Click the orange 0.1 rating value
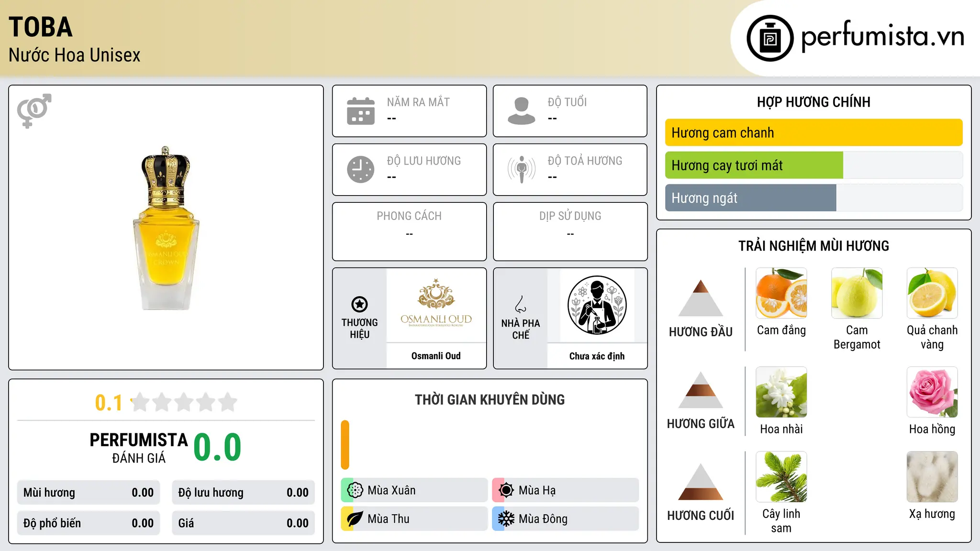The width and height of the screenshot is (980, 551). pos(109,403)
